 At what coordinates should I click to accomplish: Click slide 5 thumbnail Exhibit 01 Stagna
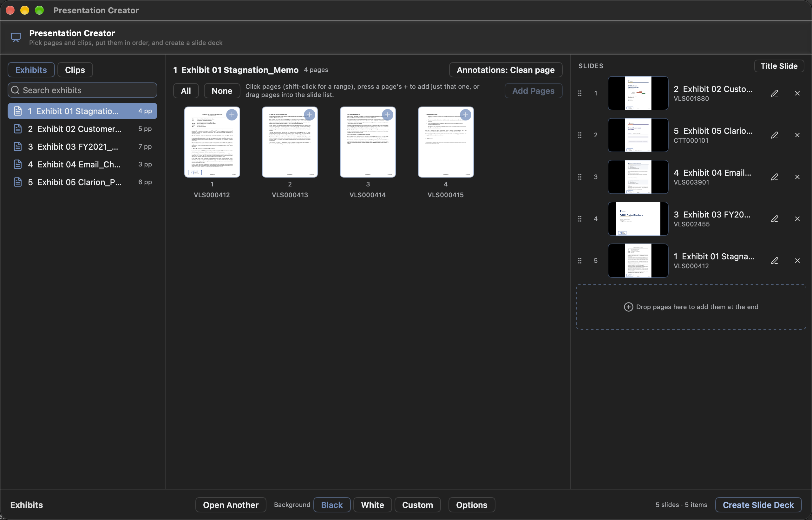click(638, 261)
